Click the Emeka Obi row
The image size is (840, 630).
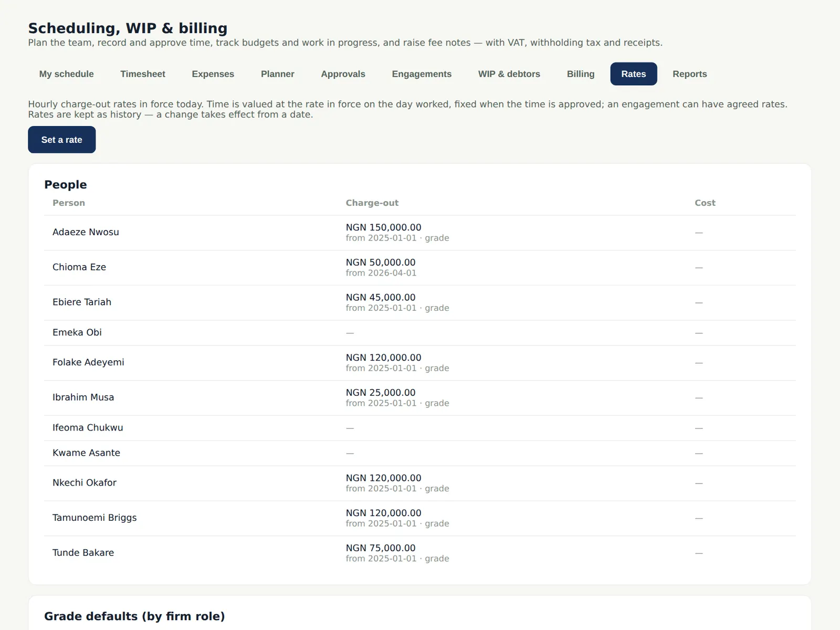pos(420,333)
